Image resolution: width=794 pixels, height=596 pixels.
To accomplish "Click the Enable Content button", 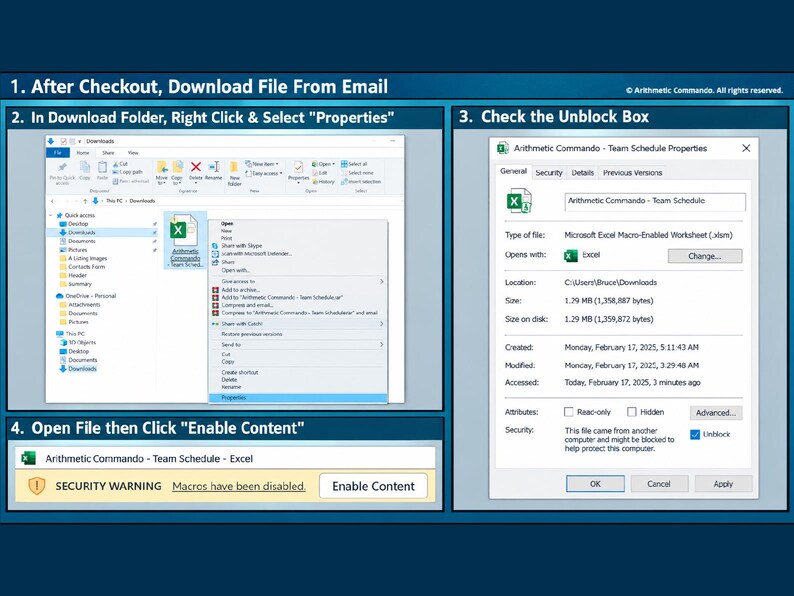I will tap(373, 486).
